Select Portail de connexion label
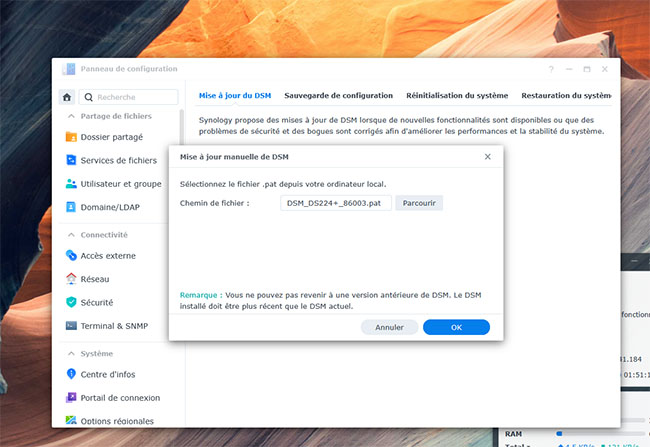 [120, 398]
